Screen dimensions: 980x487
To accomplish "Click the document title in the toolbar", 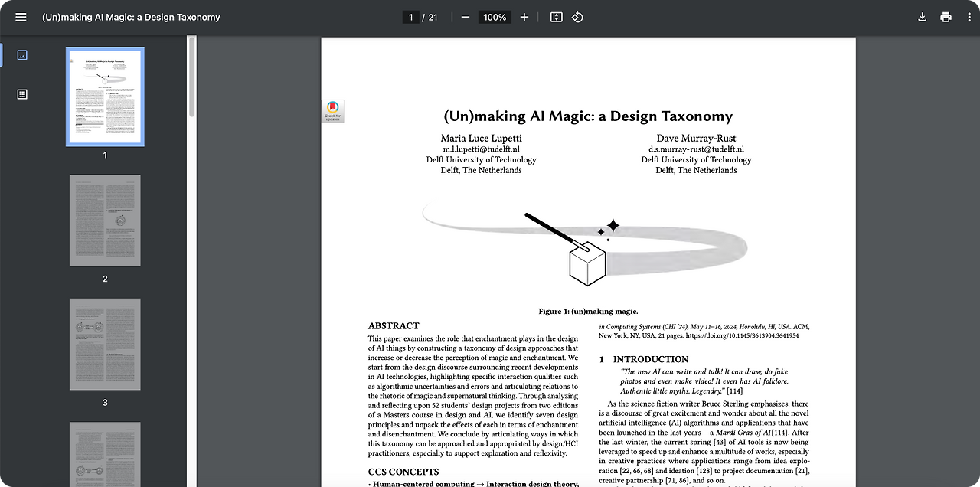I will 131,17.
